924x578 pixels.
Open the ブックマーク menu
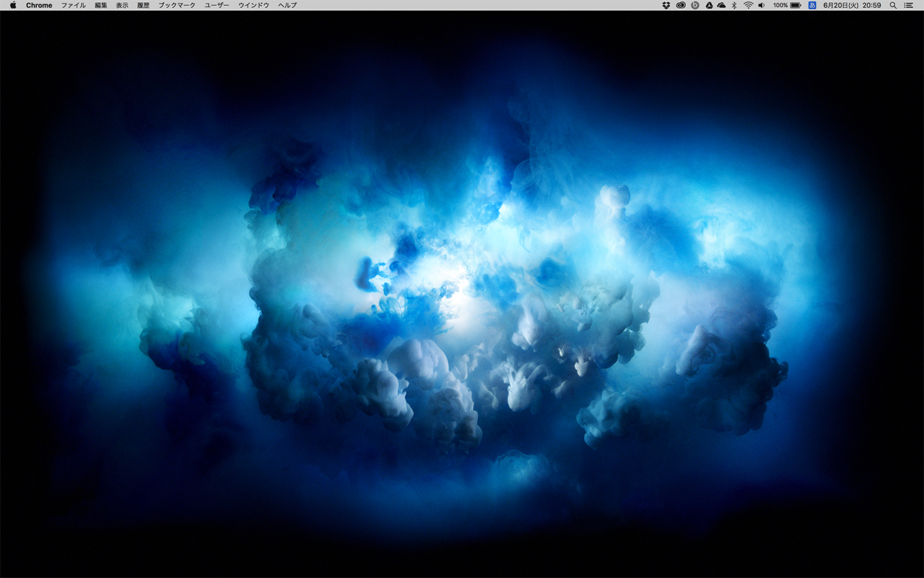pos(177,5)
